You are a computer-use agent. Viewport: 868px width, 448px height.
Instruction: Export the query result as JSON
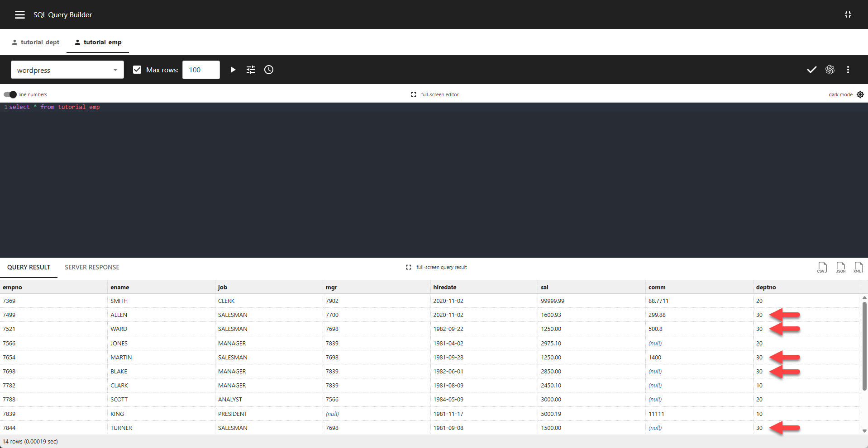click(x=840, y=267)
